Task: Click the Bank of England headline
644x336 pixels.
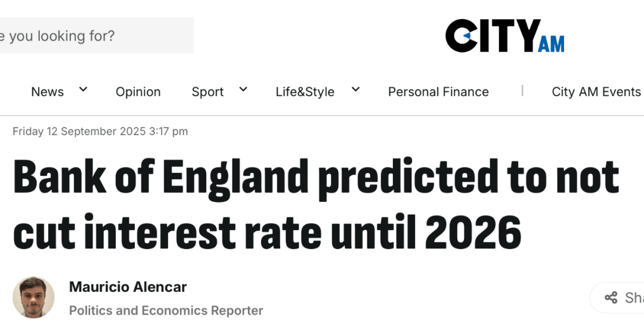Action: (x=316, y=204)
